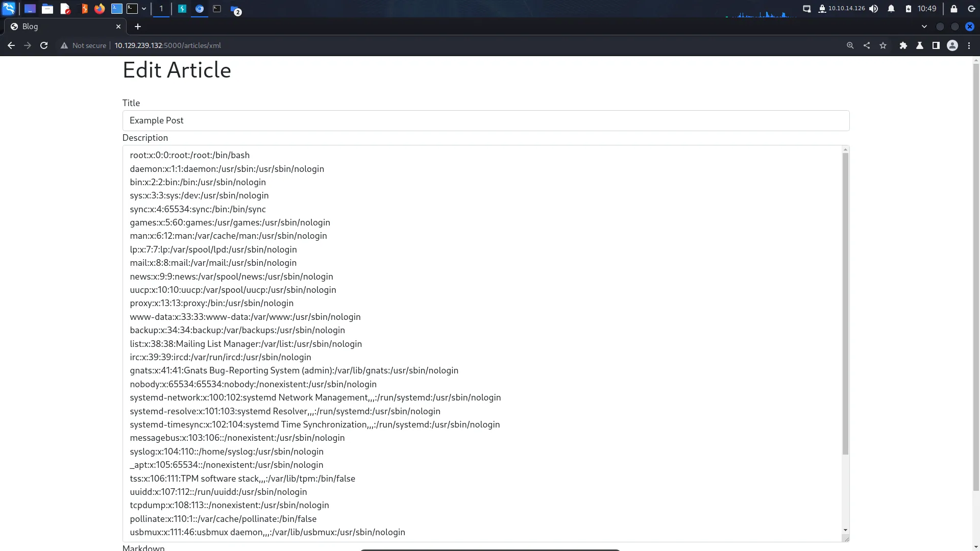Open the clock showing 10:49

(927, 9)
